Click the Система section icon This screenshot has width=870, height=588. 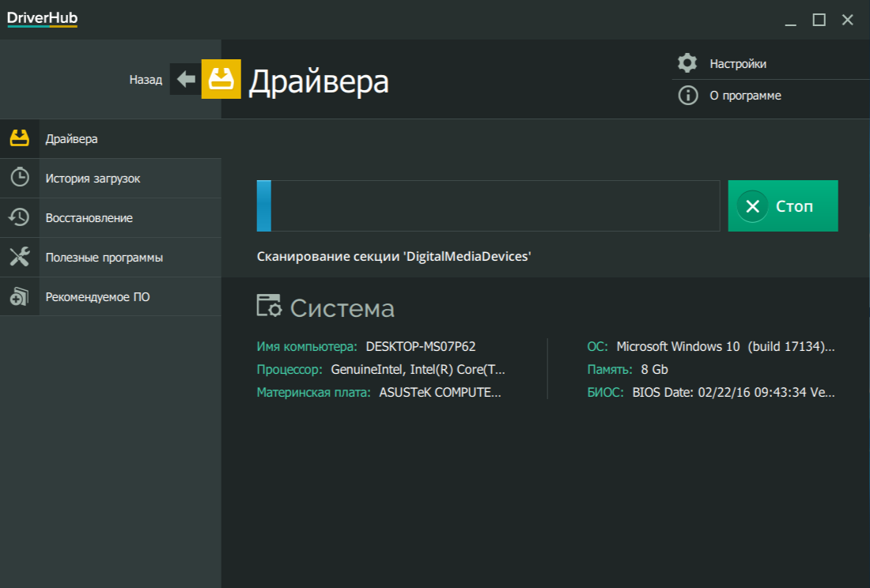tap(269, 306)
